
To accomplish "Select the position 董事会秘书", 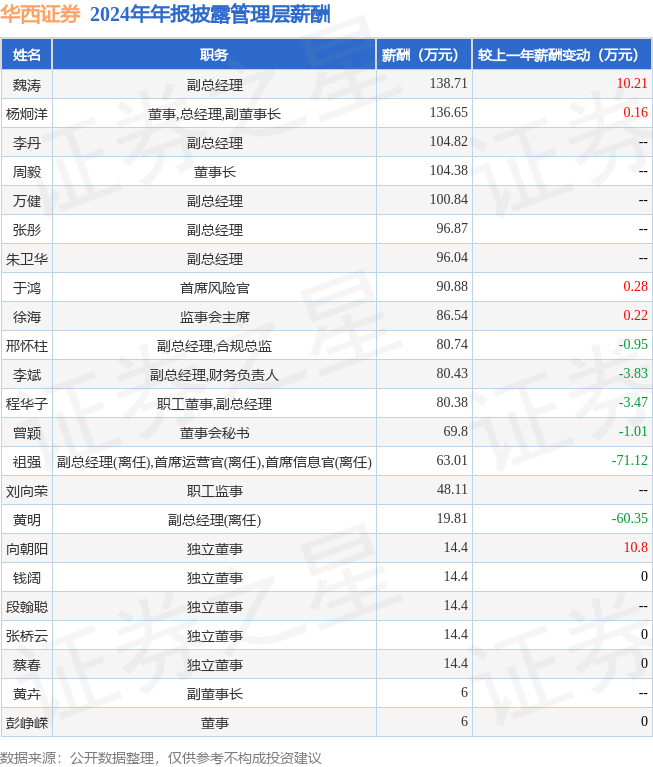I will point(214,433).
